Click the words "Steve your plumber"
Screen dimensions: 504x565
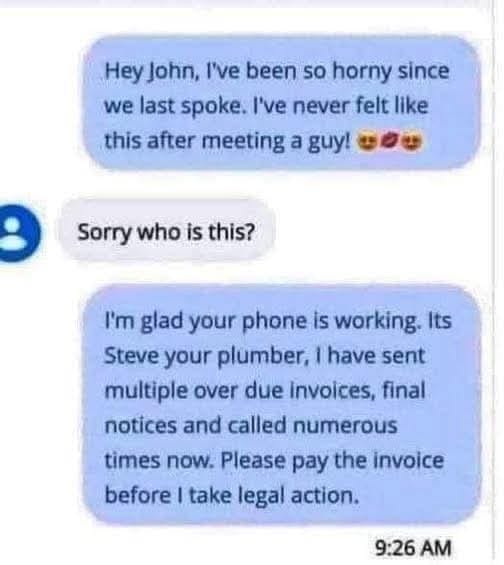205,356
